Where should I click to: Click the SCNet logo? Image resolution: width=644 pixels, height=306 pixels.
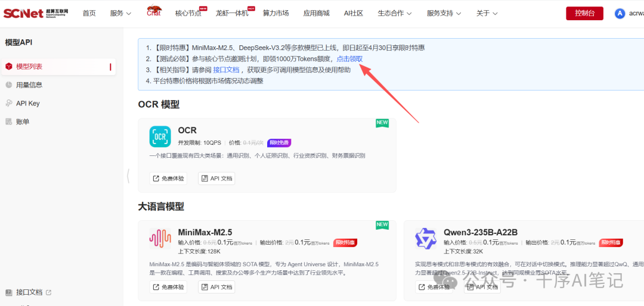(35, 14)
